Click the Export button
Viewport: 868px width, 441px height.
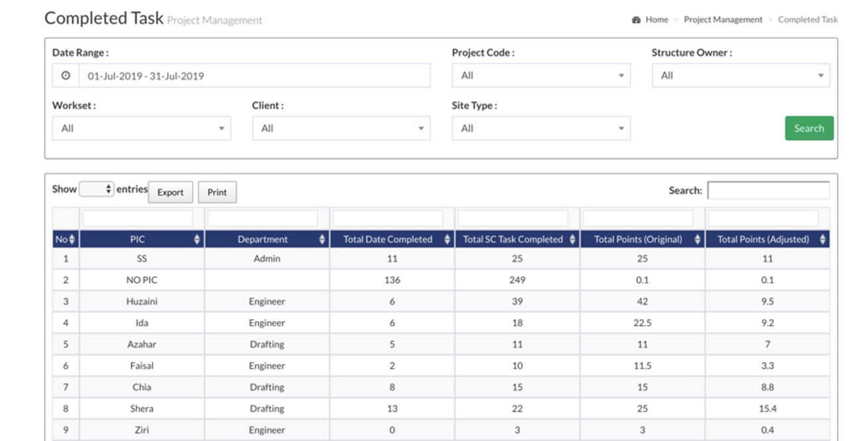pyautogui.click(x=170, y=192)
